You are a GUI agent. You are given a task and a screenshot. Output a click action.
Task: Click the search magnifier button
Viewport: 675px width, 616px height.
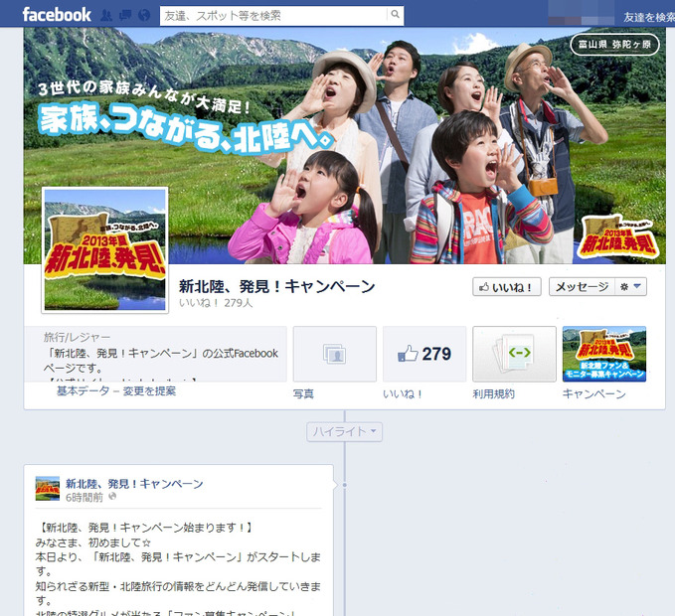[395, 15]
